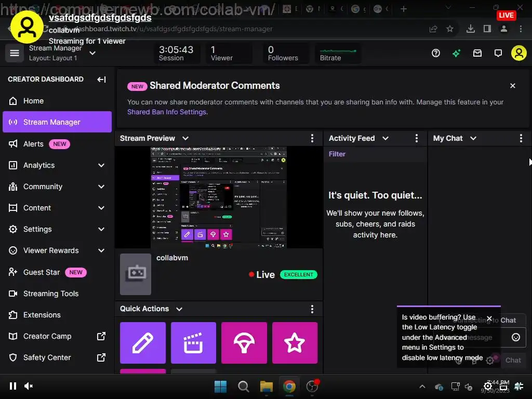
Task: Open Activity Feed panel options menu
Action: [417, 138]
